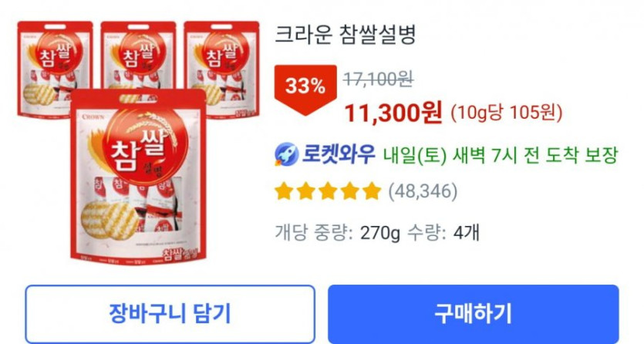The image size is (644, 344).
Task: Click the 개당 중량 270g detail
Action: click(x=337, y=233)
